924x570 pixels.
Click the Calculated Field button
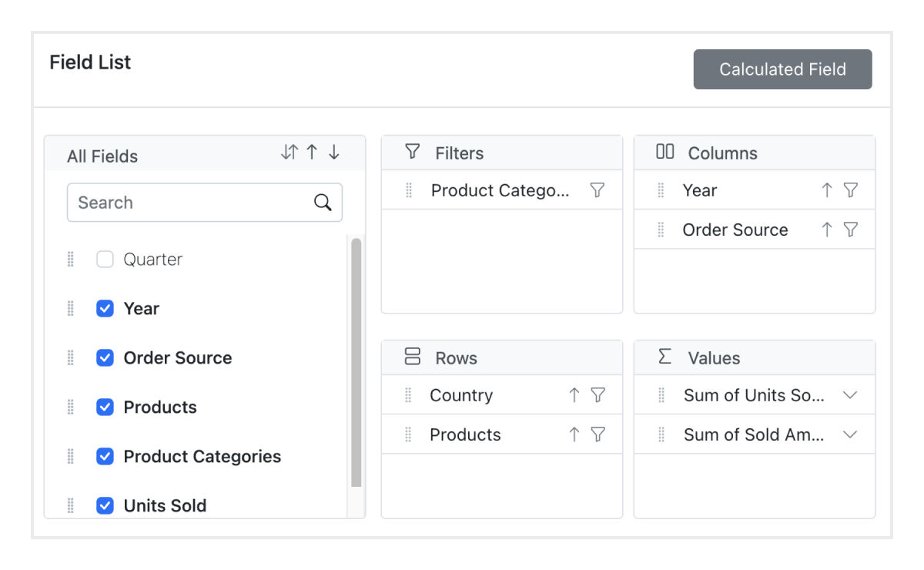tap(782, 69)
